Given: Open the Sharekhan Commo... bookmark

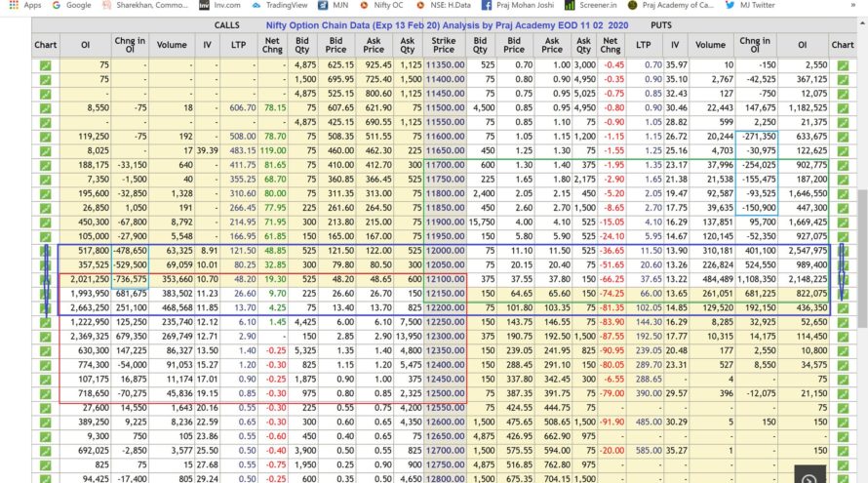Looking at the screenshot, I should pyautogui.click(x=145, y=5).
